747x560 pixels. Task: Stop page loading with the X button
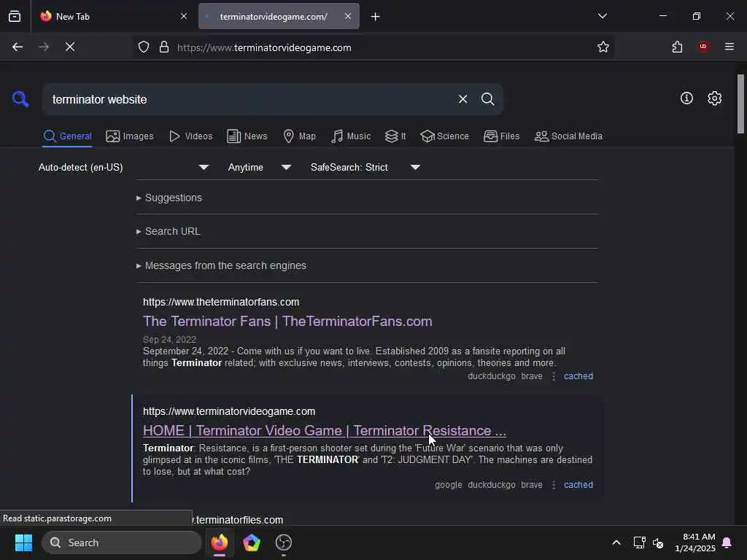(x=69, y=47)
